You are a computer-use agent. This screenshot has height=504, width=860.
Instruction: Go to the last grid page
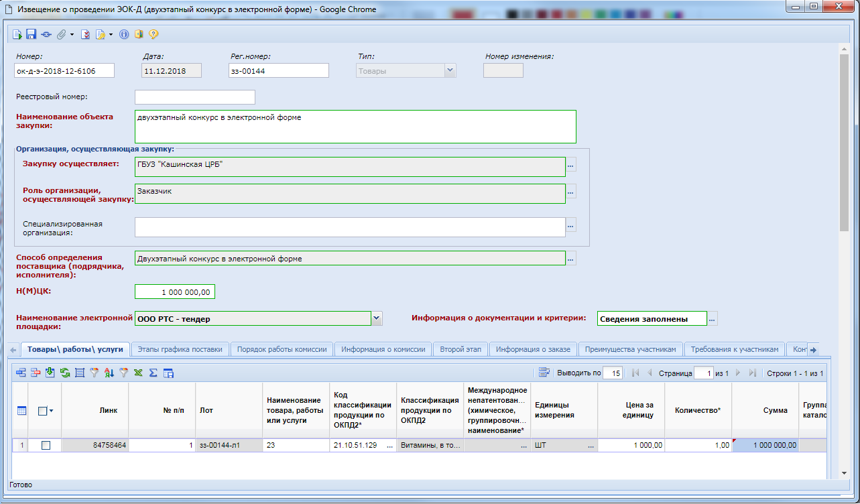pyautogui.click(x=752, y=372)
